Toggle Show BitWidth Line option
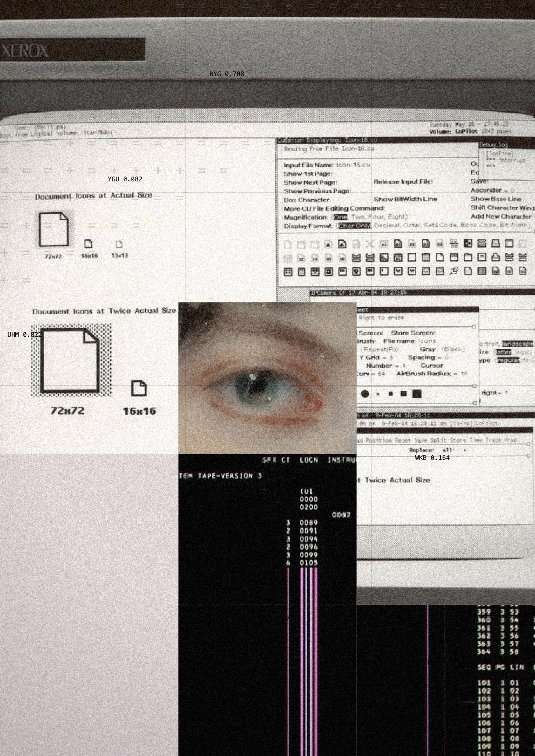535x756 pixels. [x=405, y=199]
